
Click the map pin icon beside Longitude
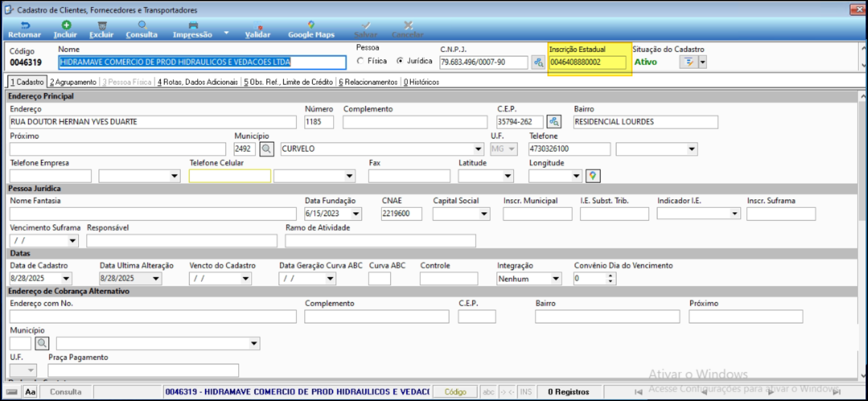click(593, 176)
